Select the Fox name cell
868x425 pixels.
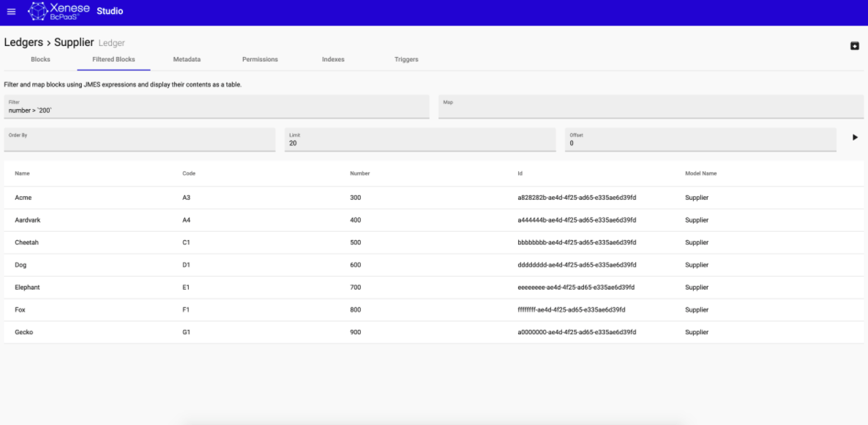tap(20, 309)
